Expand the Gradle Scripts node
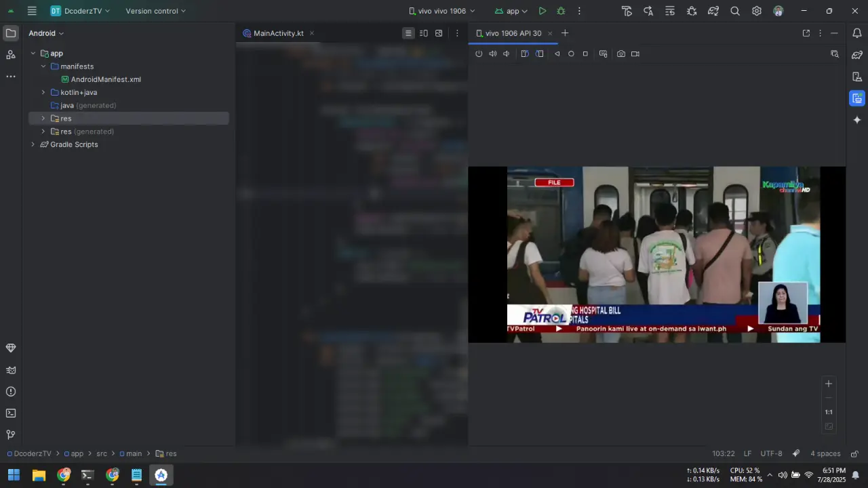Screen dimensions: 868x488 pos(33,144)
